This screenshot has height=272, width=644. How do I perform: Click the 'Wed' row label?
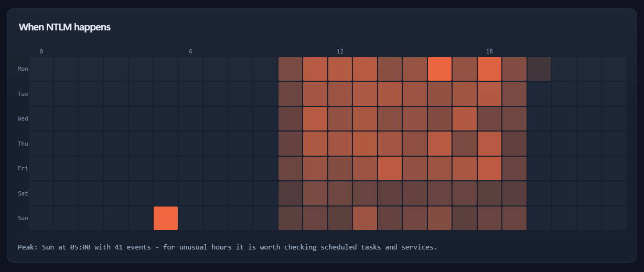tap(23, 118)
